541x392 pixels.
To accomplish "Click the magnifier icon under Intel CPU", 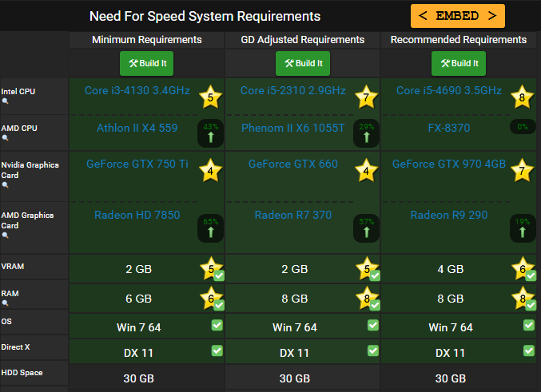I will pyautogui.click(x=5, y=101).
